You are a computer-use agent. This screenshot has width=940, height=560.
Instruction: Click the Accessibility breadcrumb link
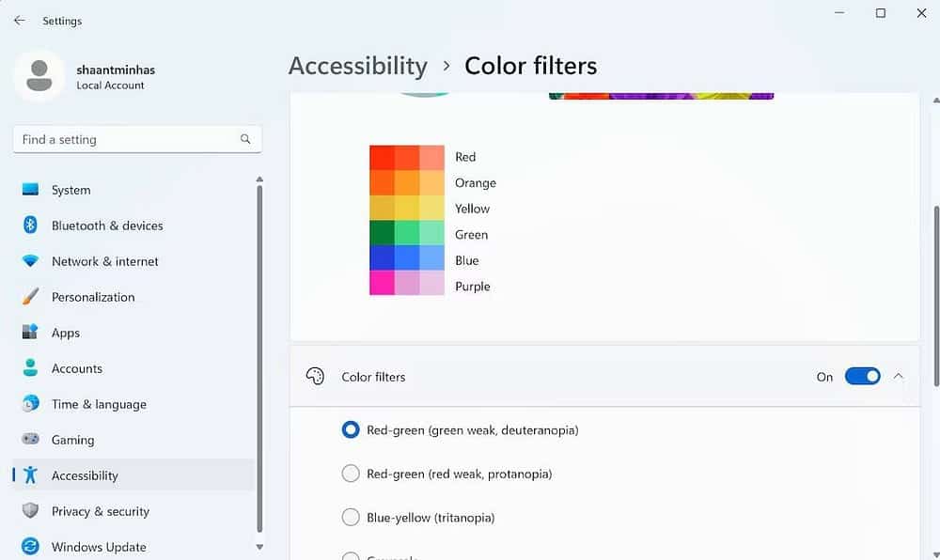(x=358, y=66)
